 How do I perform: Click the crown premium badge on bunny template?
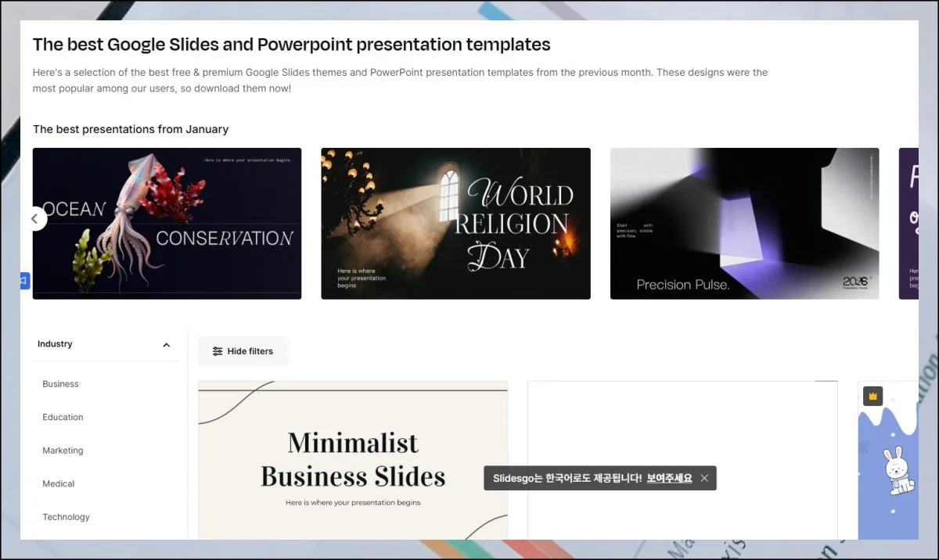(872, 397)
